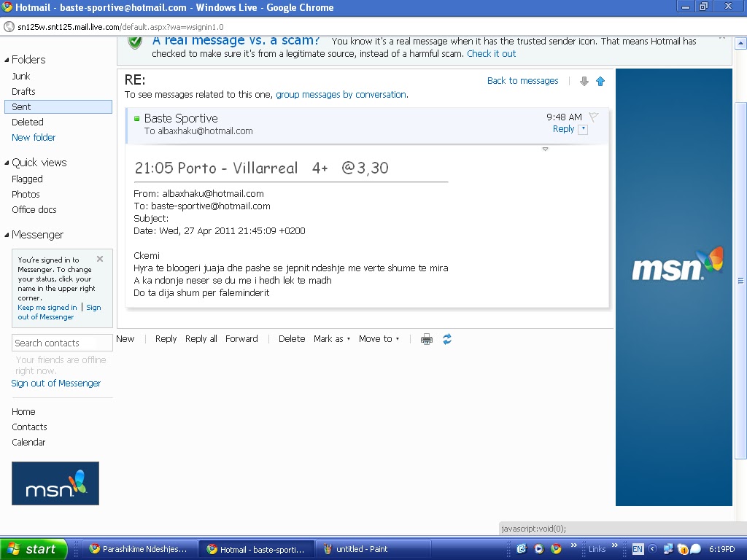Click the refresh arrows icon

(447, 339)
